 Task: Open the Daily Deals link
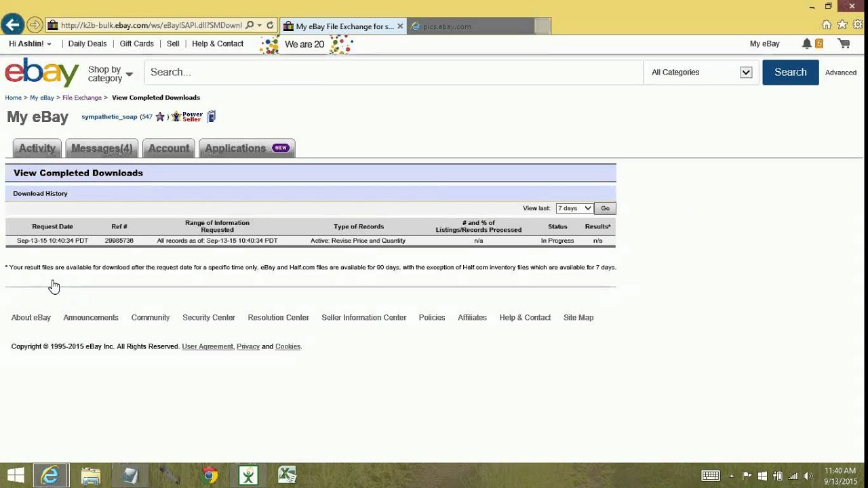[87, 43]
